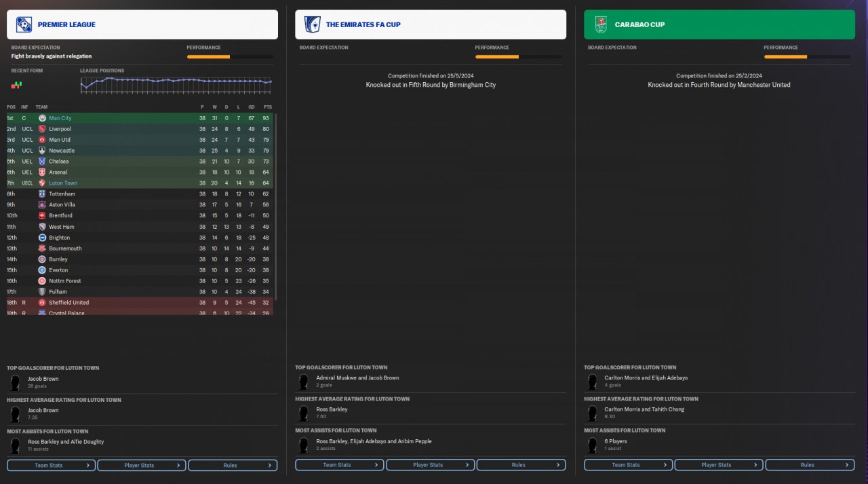Click West Ham club badge
The width and height of the screenshot is (868, 484).
click(x=42, y=227)
